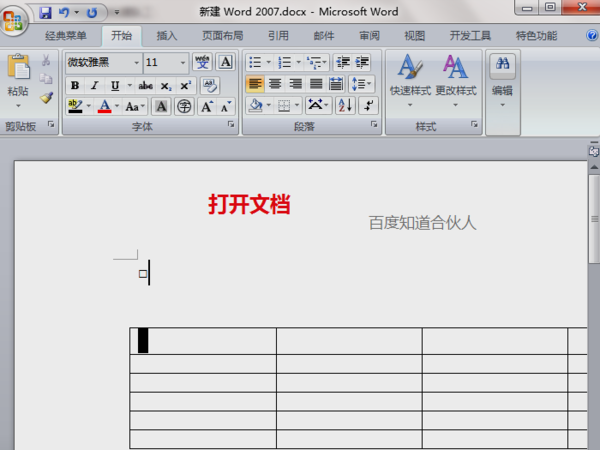This screenshot has width=600, height=450.
Task: Apply superscript formatting
Action: pyautogui.click(x=186, y=85)
